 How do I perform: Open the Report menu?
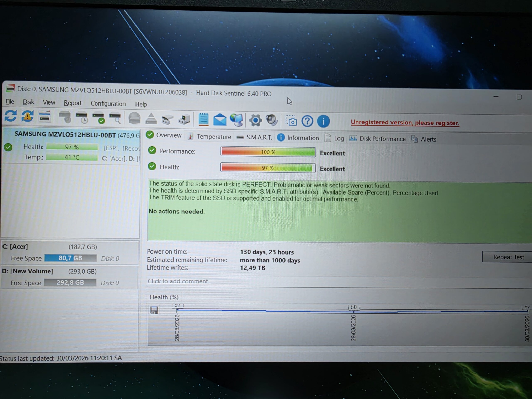[x=73, y=103]
